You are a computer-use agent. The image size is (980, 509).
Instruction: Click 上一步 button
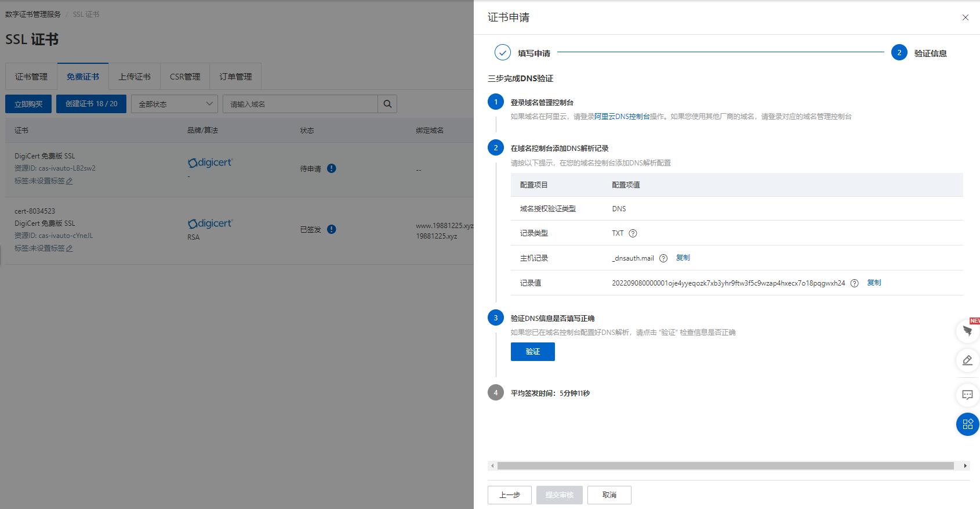coord(510,495)
